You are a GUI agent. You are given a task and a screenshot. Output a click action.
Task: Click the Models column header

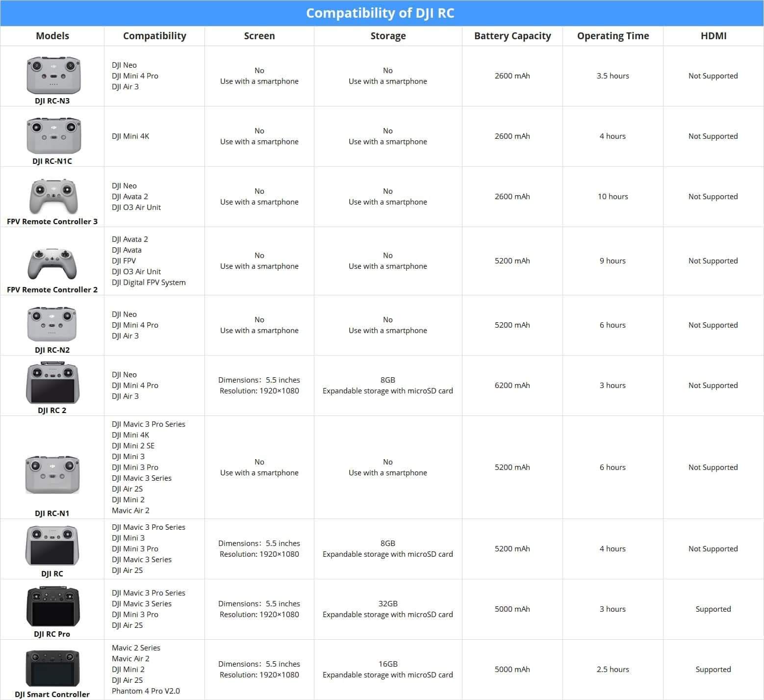[x=52, y=36]
